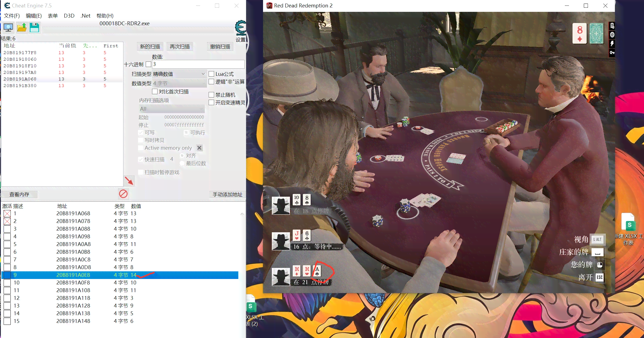Click the key icon in game HUD

(x=612, y=52)
